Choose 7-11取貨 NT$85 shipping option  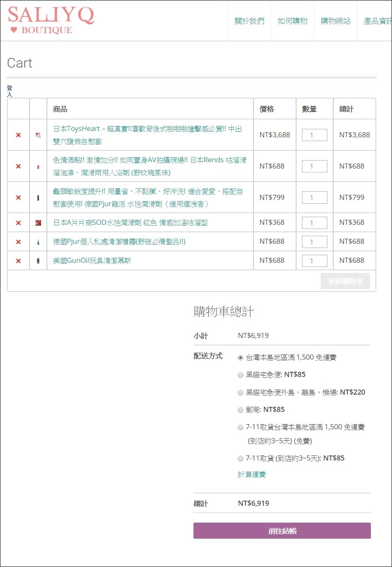click(240, 458)
